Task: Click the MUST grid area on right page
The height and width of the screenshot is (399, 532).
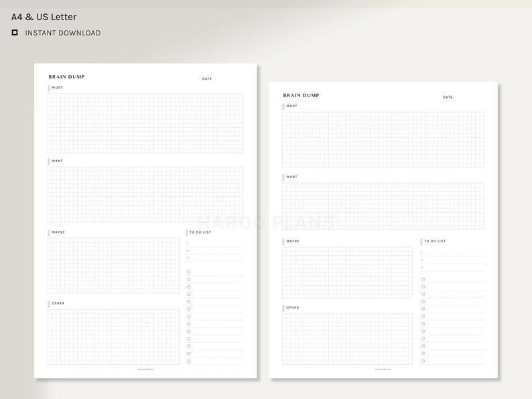Action: 383,140
